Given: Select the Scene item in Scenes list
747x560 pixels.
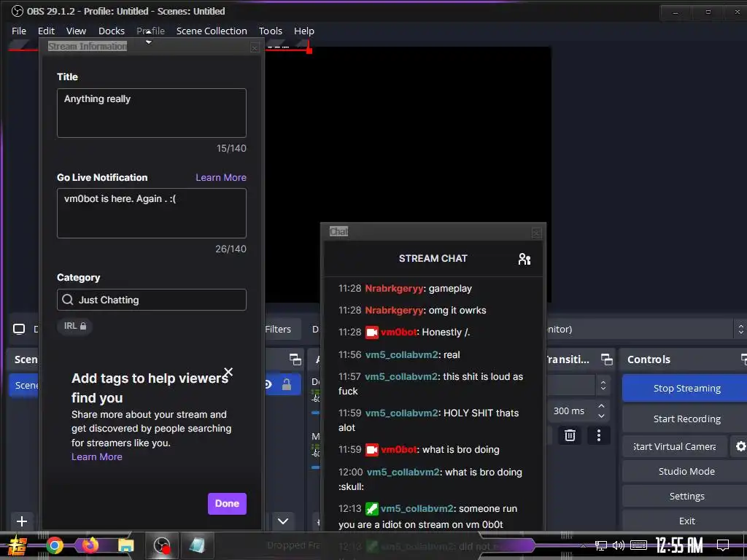Looking at the screenshot, I should [x=26, y=385].
